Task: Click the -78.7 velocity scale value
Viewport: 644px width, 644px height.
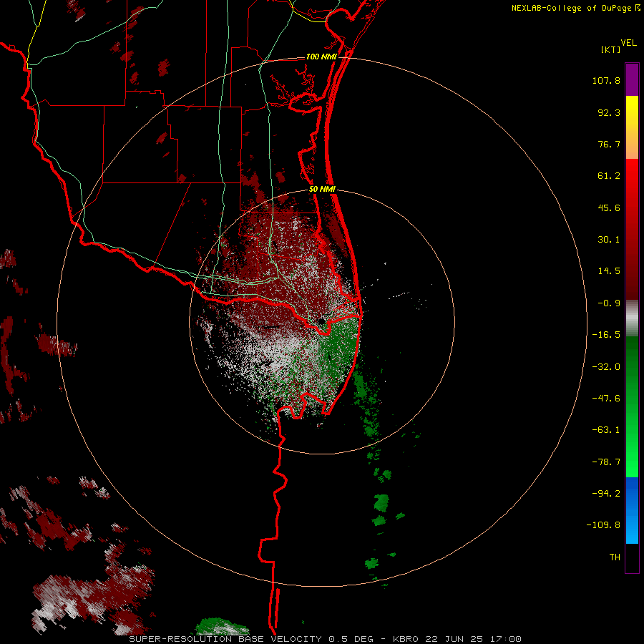Action: point(606,462)
